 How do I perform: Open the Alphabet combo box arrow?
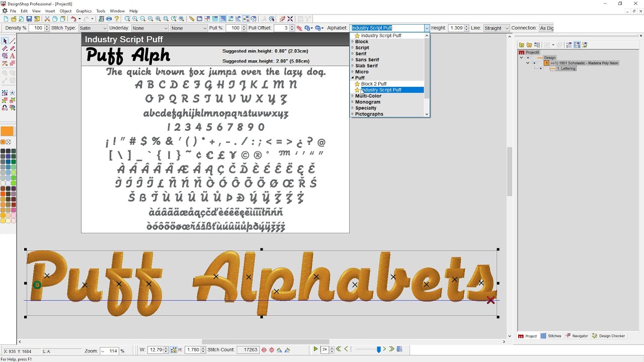click(427, 28)
